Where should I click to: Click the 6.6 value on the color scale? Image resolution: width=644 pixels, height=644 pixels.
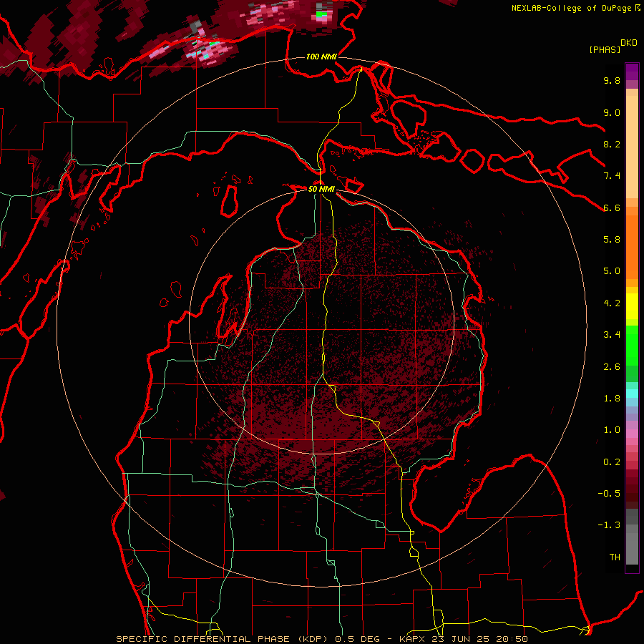click(612, 208)
